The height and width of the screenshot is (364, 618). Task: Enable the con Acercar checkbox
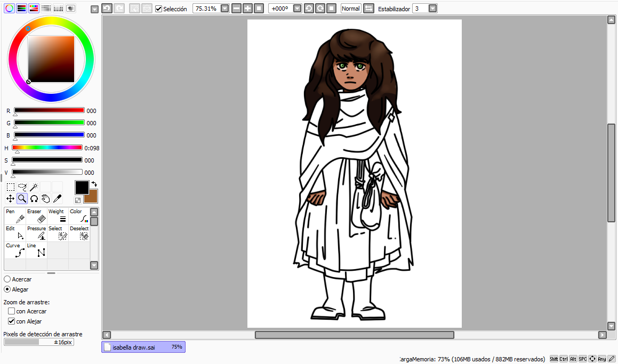(11, 311)
